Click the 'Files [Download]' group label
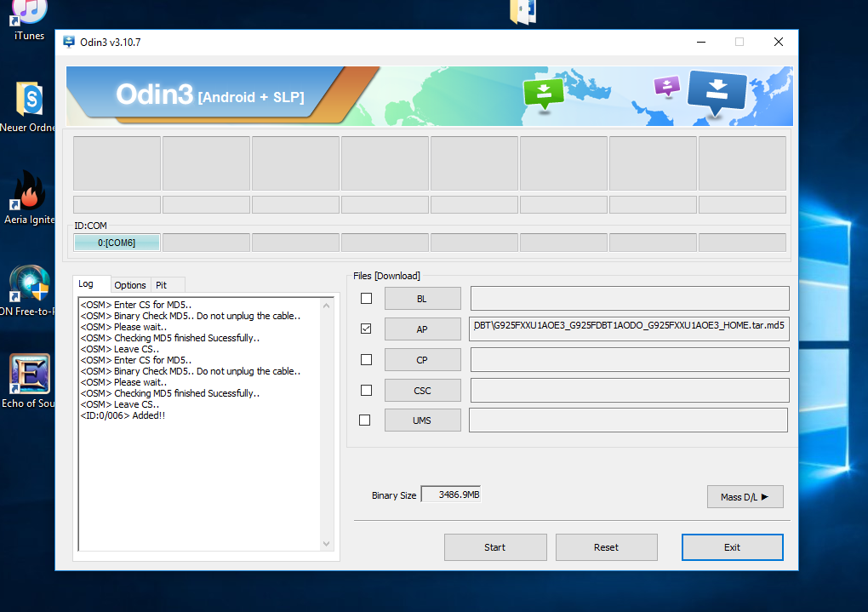Image resolution: width=868 pixels, height=612 pixels. [386, 276]
